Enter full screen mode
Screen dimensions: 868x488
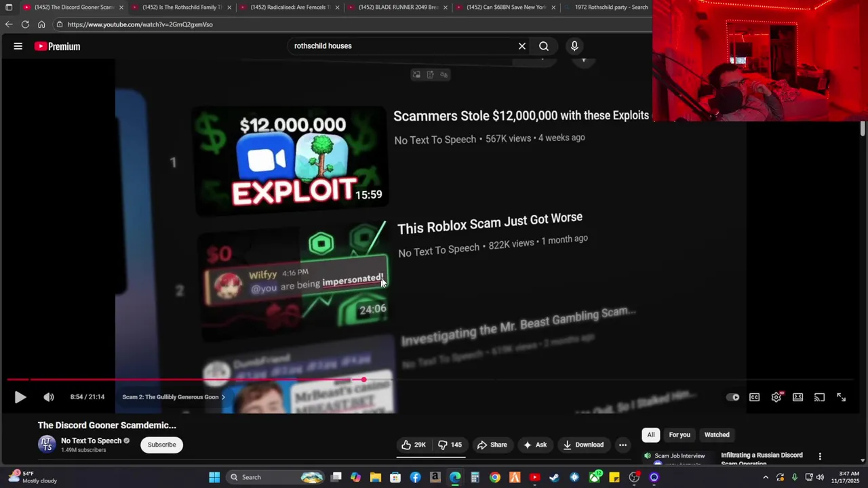click(x=841, y=397)
